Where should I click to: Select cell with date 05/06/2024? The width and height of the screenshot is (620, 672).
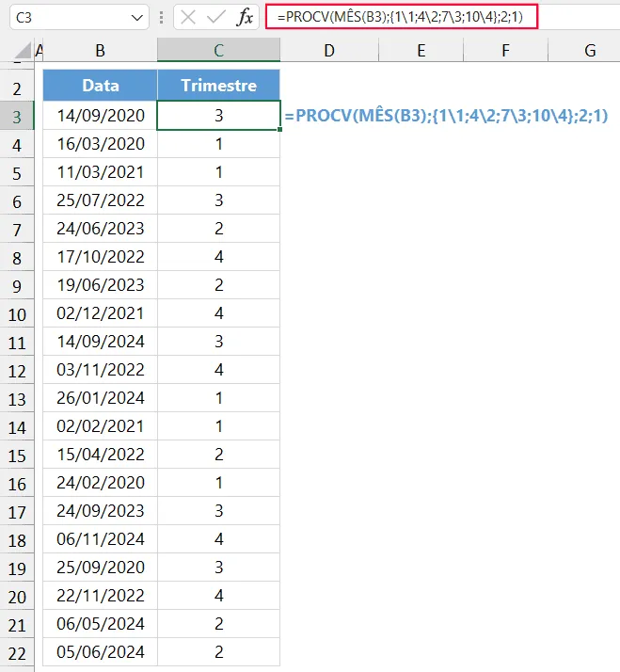[101, 652]
